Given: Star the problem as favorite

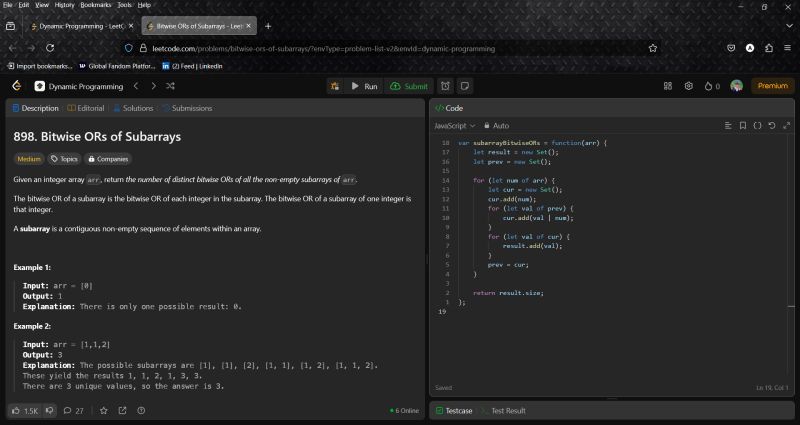Looking at the screenshot, I should pos(104,411).
